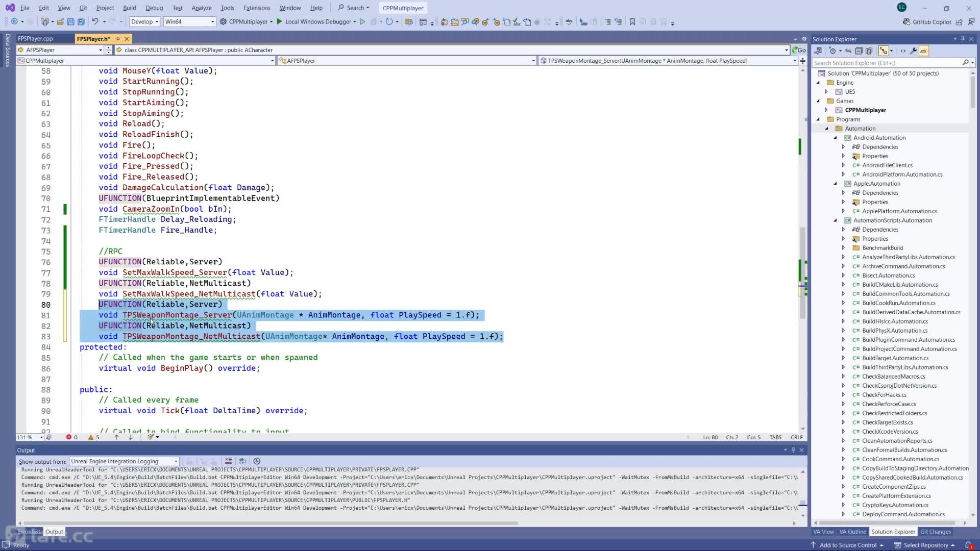Click the View Code brackets icon
Viewport: 980px width, 551px height.
[x=903, y=51]
